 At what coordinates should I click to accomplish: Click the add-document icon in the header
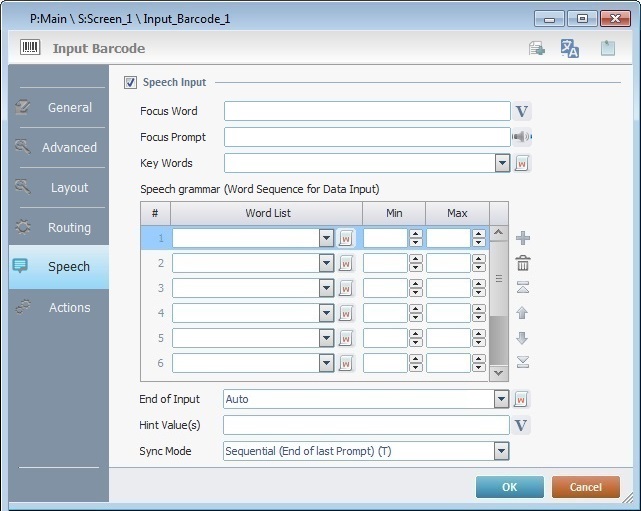tap(536, 49)
